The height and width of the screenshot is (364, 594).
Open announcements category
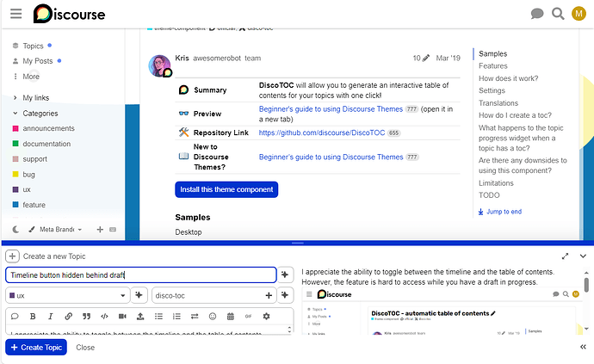click(44, 128)
